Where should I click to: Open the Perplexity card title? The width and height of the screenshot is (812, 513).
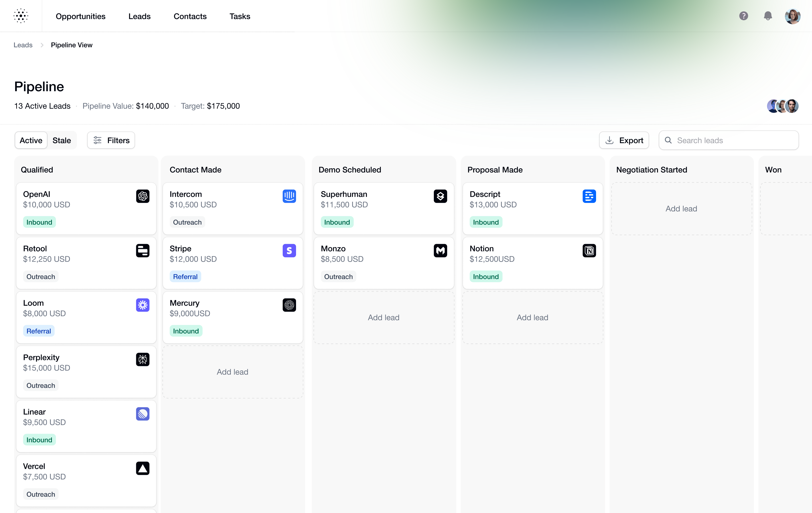pos(41,358)
